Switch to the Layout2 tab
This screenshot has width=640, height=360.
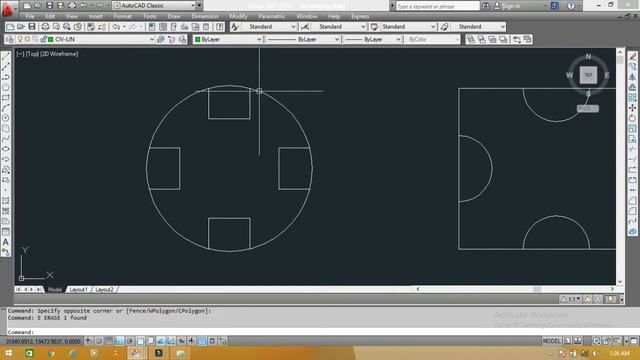(104, 289)
